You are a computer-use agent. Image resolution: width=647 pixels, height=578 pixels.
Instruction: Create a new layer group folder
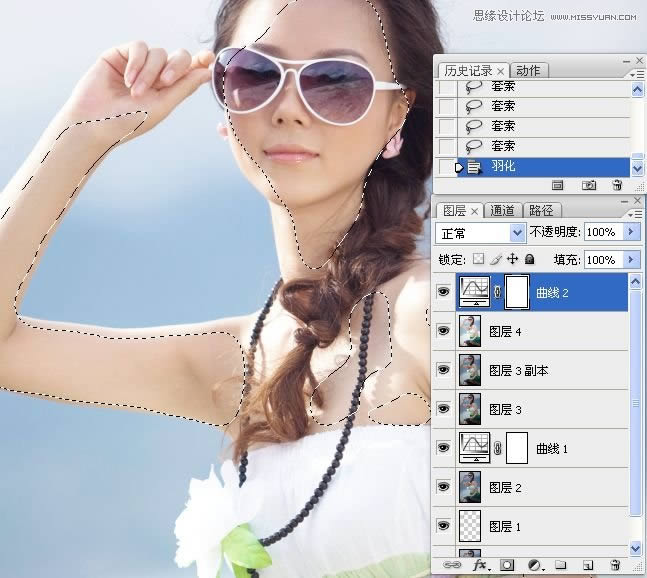[x=560, y=567]
